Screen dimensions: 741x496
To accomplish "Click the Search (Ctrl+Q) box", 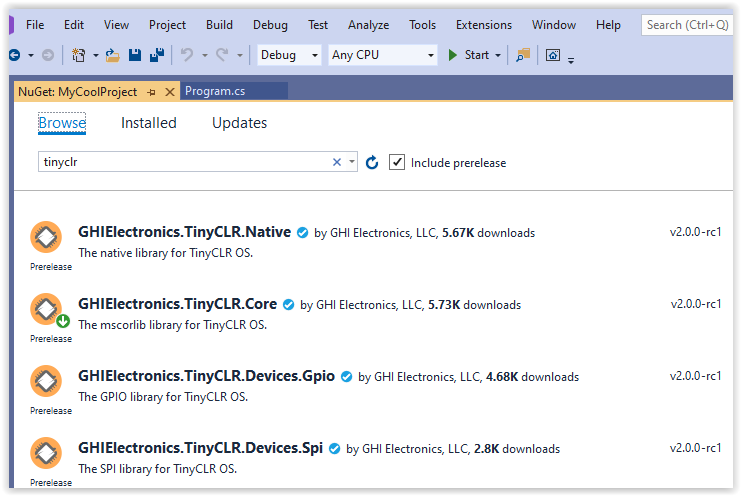I will [x=687, y=25].
